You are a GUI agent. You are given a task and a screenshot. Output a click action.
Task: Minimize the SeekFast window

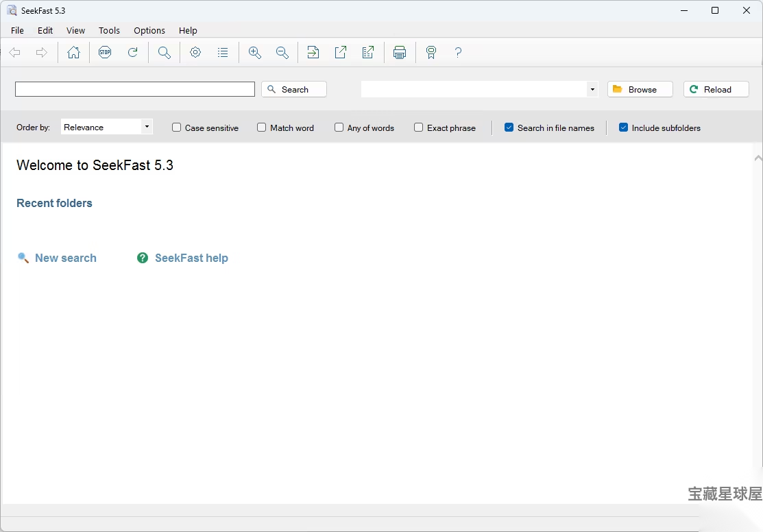tap(684, 10)
